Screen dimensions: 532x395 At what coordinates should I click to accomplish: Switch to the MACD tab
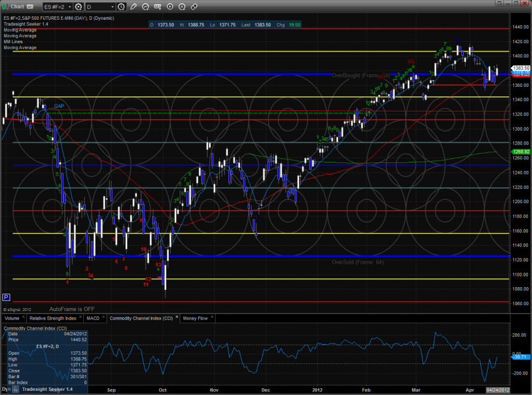click(x=92, y=318)
